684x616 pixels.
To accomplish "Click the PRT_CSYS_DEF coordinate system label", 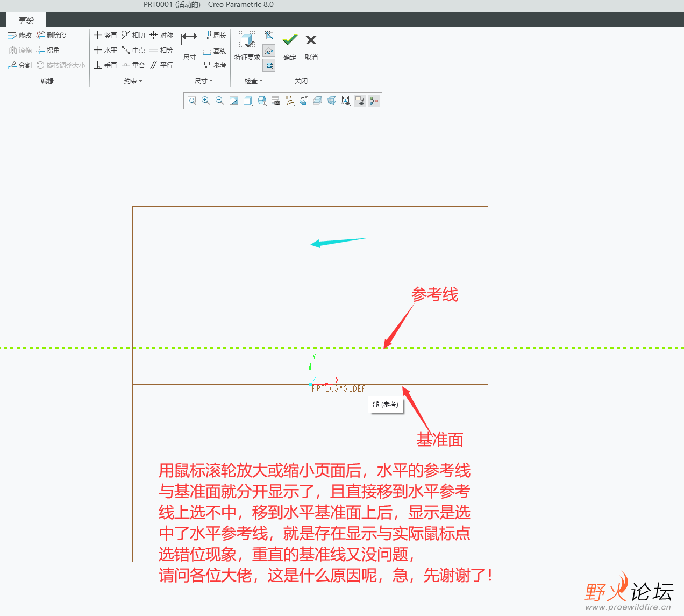I will point(339,389).
